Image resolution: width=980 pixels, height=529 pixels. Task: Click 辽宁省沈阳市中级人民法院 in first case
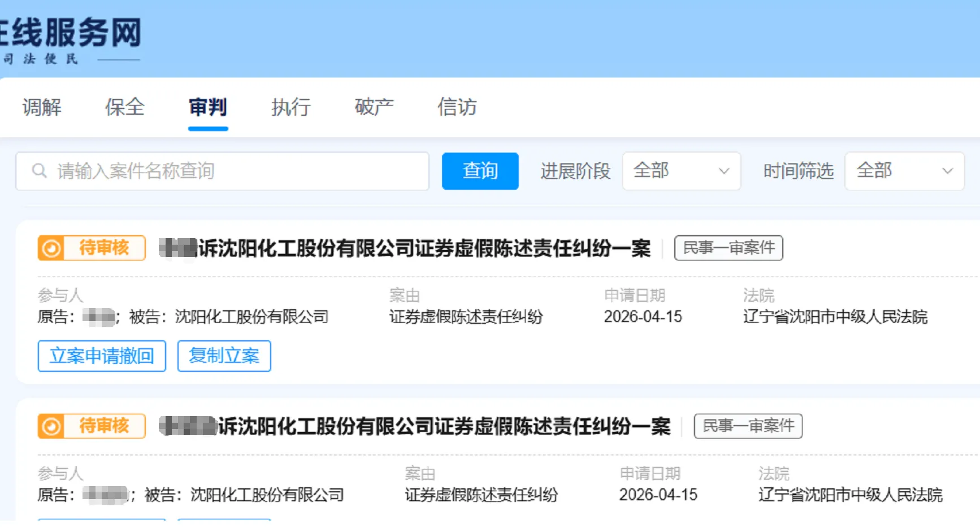[x=835, y=316]
